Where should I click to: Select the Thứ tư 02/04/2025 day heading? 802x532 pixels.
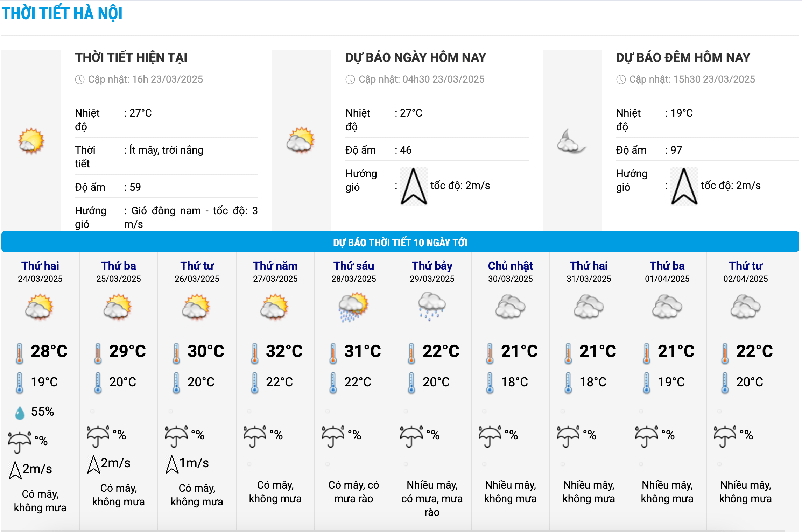click(745, 266)
